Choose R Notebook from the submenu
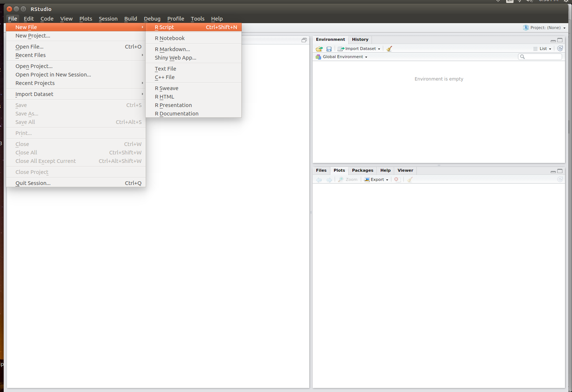 point(193,38)
